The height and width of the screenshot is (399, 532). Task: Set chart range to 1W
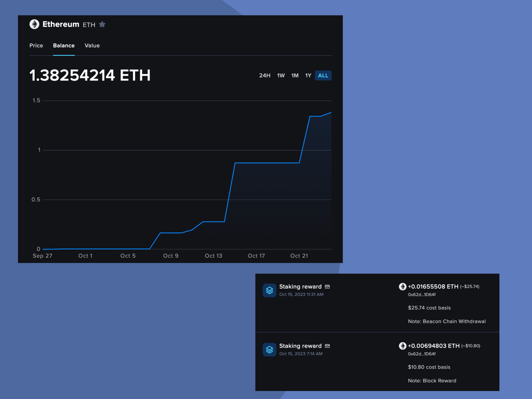pos(281,75)
